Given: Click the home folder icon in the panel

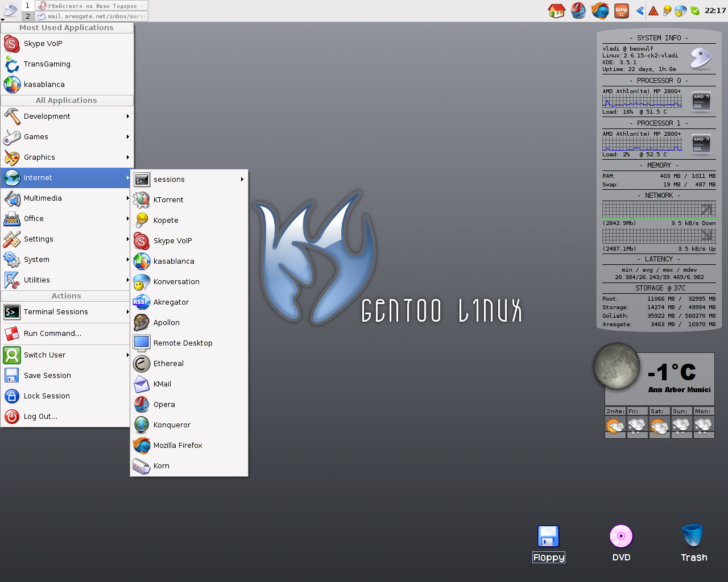Looking at the screenshot, I should coord(556,10).
